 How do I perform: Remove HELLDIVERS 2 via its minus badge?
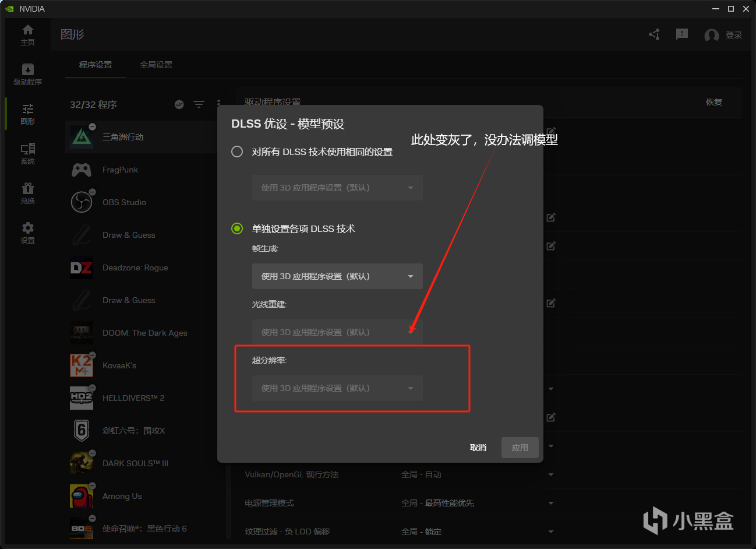coord(92,388)
